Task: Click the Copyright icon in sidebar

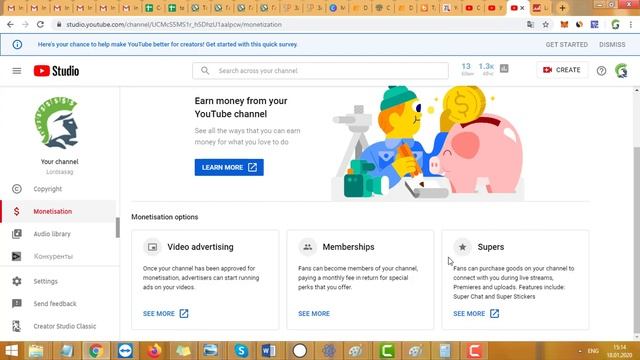Action: (x=17, y=189)
